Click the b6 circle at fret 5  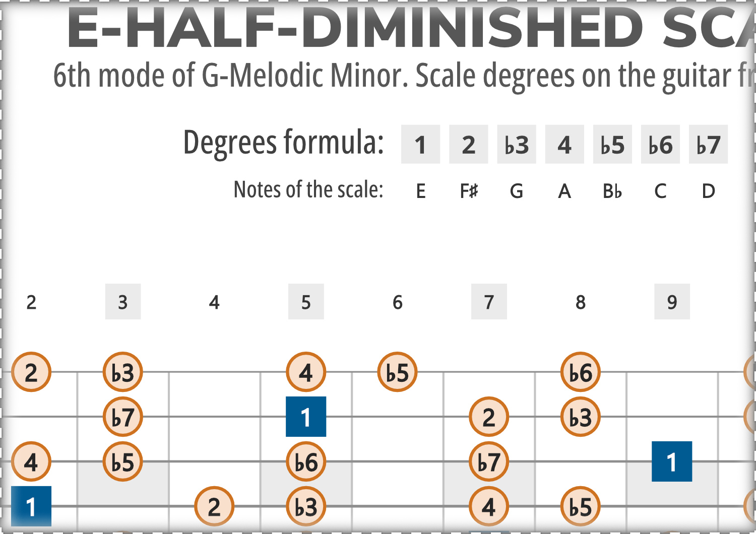pos(306,462)
